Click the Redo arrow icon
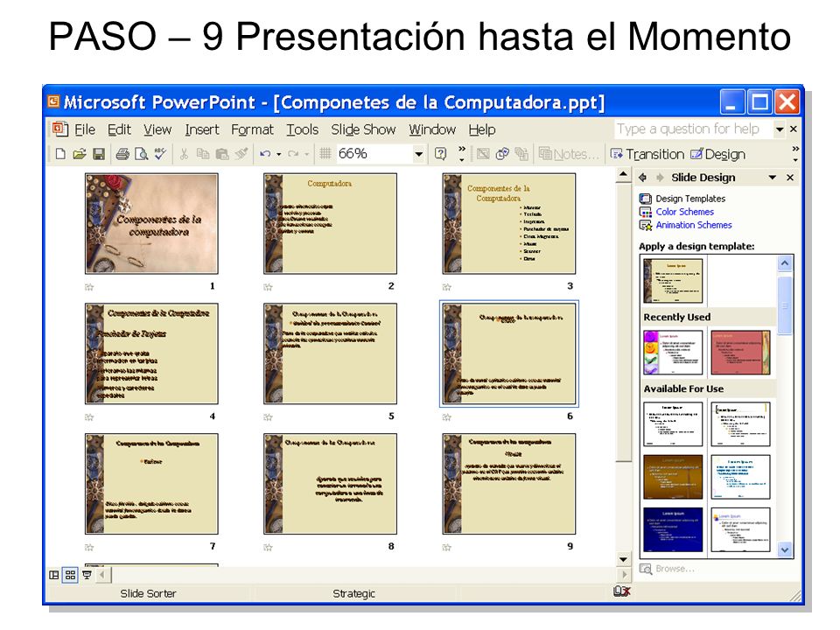Screen dimensions: 840x630 click(293, 154)
